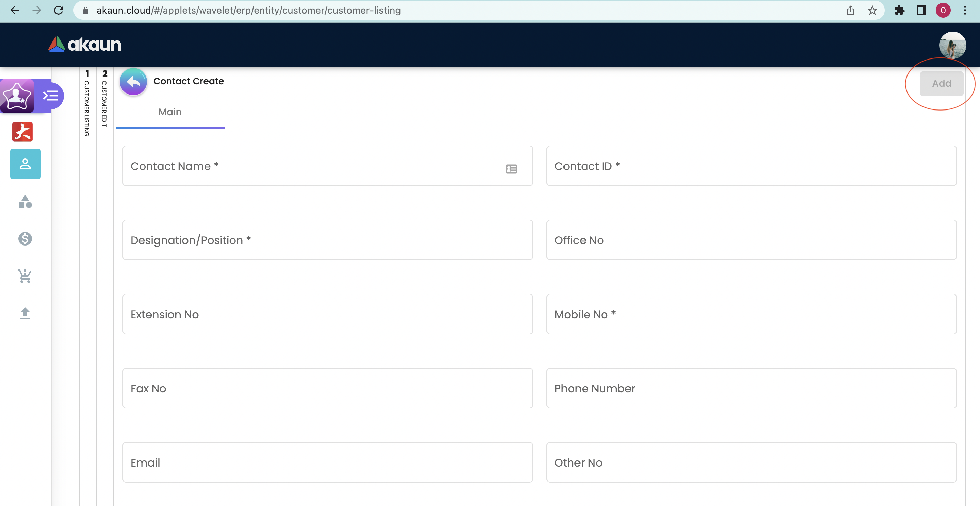Click into the Mobile No field
Viewport: 980px width, 506px height.
(751, 315)
